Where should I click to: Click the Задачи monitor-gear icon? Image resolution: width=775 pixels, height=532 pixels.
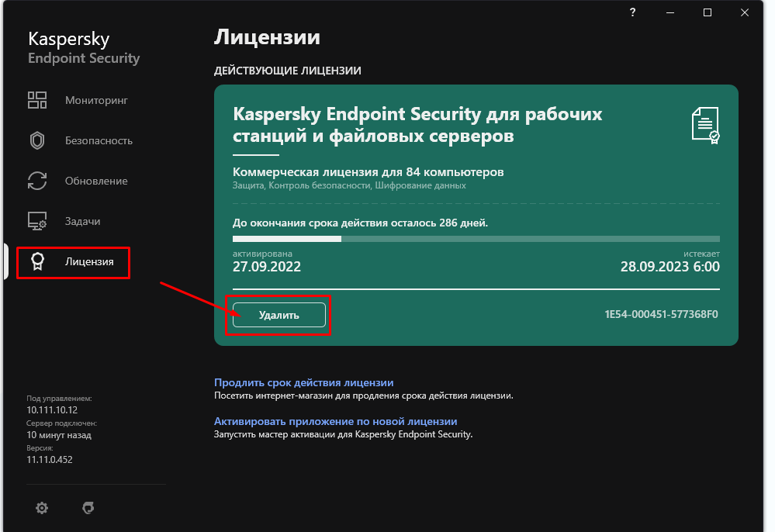(37, 221)
